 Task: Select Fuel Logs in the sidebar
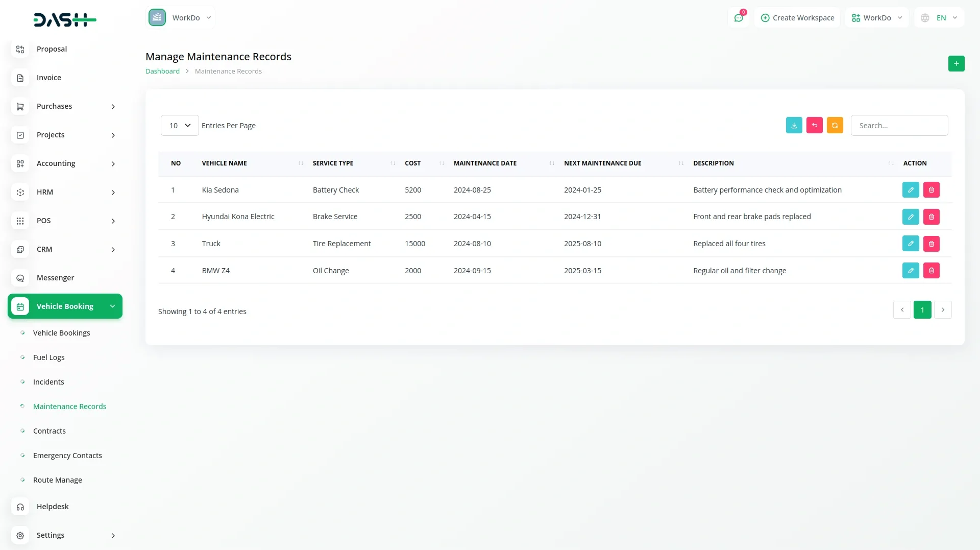click(x=48, y=357)
